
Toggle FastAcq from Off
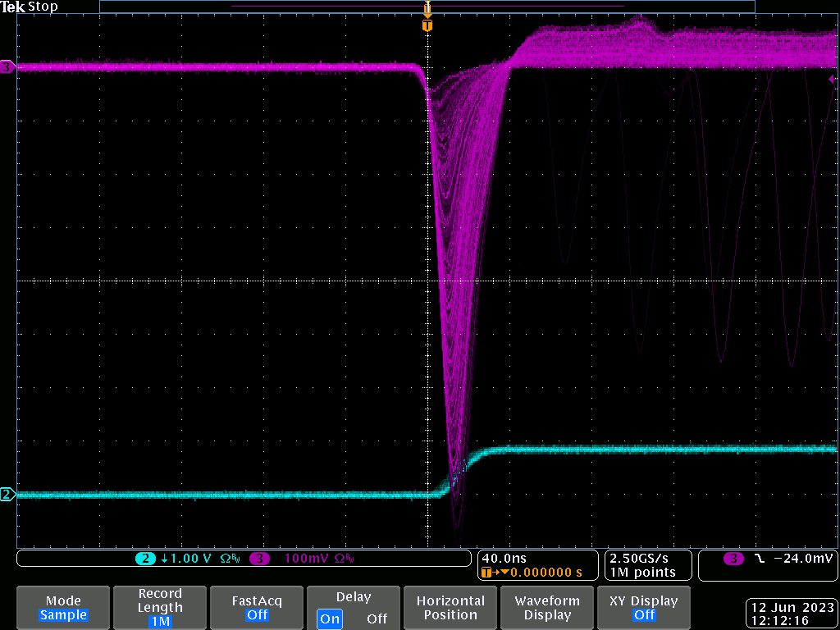(x=257, y=608)
